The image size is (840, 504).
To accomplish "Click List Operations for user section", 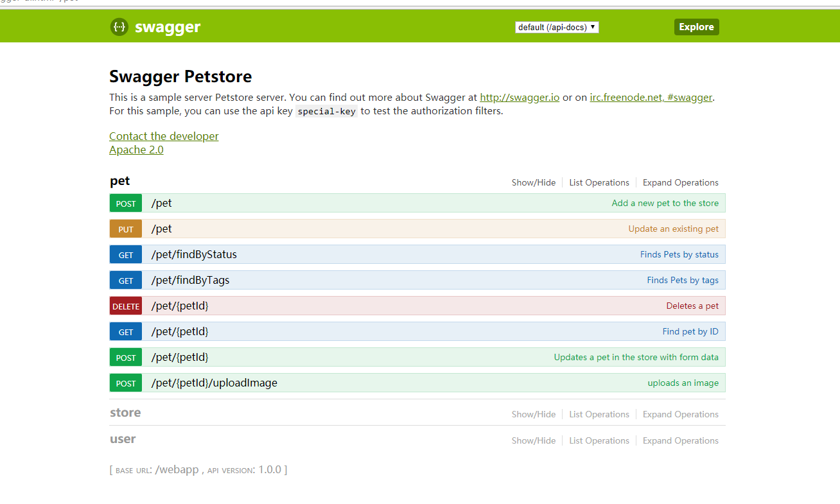I will pos(599,440).
